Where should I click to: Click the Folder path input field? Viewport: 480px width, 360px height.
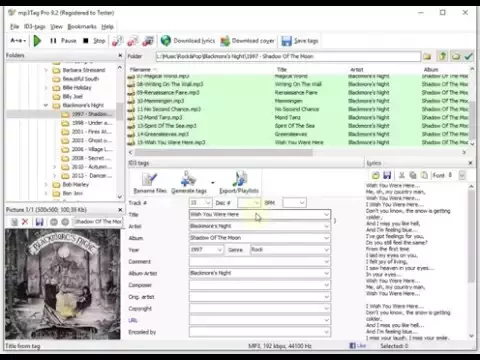(x=288, y=56)
